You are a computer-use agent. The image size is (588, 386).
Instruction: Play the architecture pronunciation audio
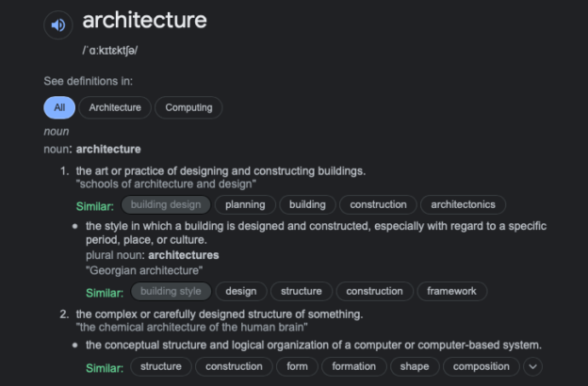tap(58, 25)
